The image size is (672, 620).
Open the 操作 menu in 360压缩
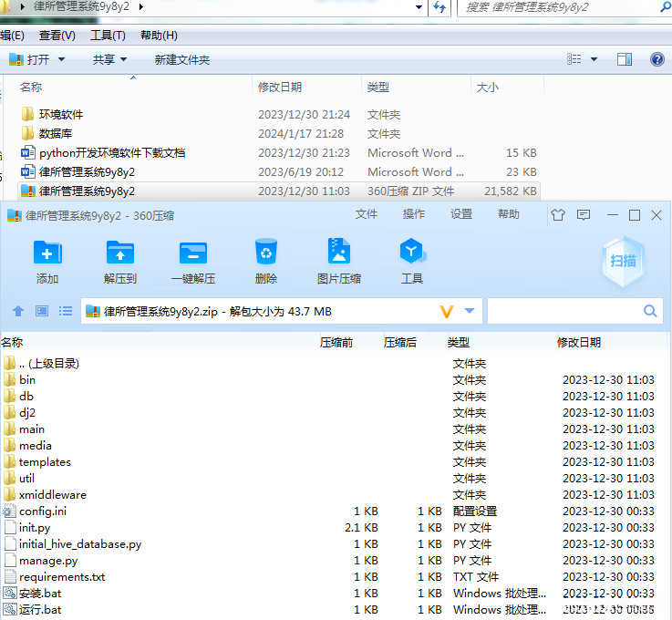pos(414,214)
